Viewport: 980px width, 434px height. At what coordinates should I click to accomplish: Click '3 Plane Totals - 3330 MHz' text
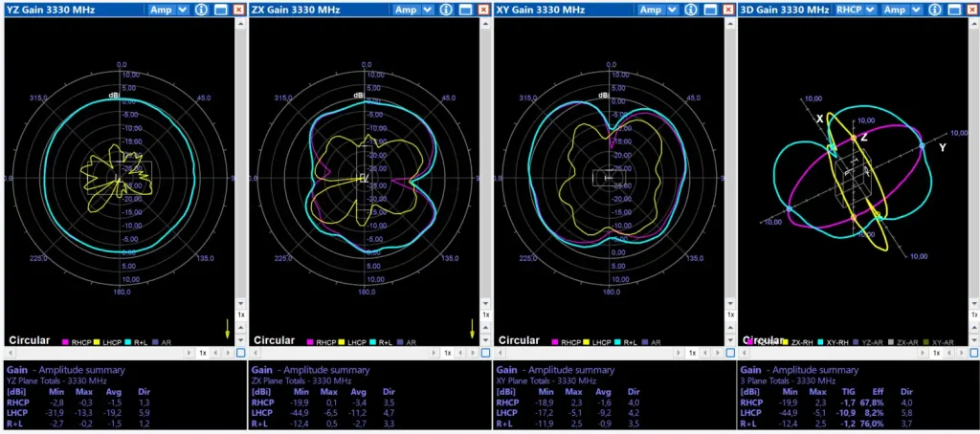[788, 380]
